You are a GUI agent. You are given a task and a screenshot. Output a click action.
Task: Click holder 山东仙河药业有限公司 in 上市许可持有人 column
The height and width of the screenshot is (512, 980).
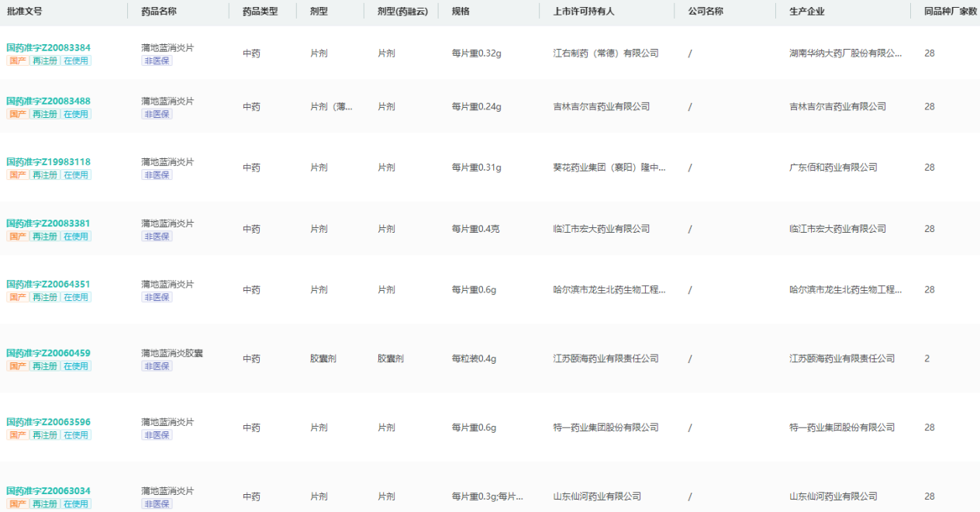pos(597,496)
